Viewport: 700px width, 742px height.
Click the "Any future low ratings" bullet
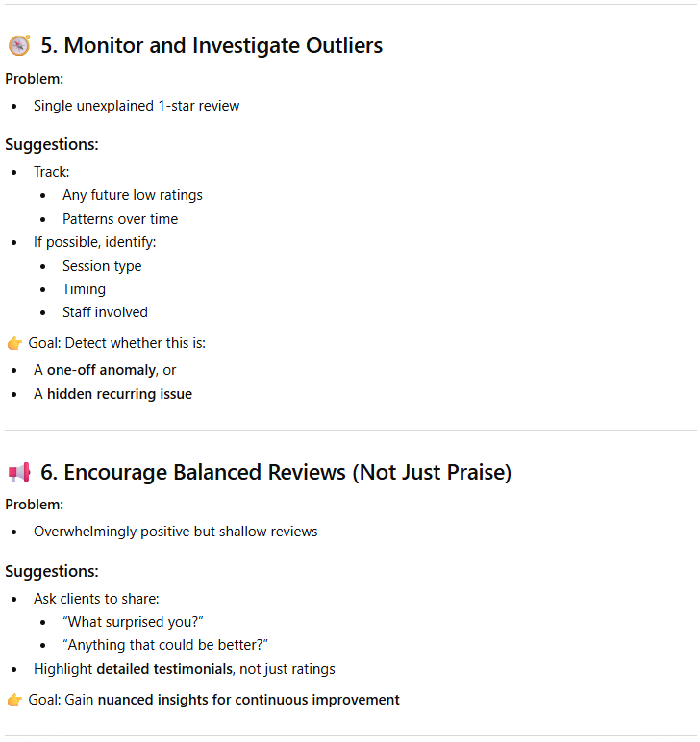tap(133, 195)
